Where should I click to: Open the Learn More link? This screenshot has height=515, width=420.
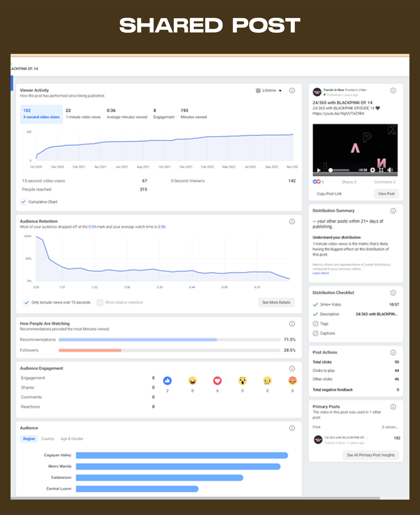point(321,273)
